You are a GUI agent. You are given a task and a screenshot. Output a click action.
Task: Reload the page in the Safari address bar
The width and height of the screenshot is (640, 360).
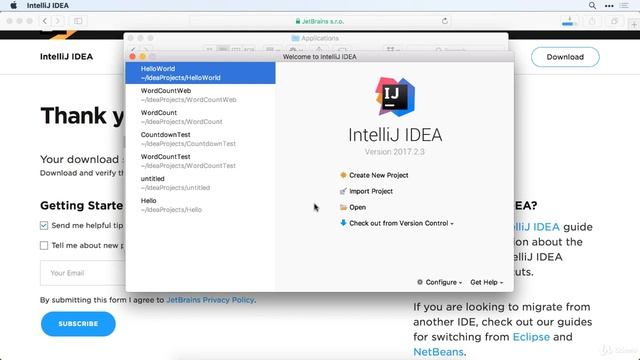click(x=445, y=21)
